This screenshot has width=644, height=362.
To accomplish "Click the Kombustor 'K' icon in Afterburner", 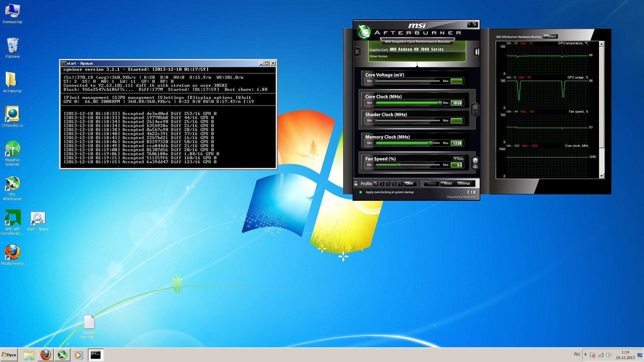I will click(358, 52).
